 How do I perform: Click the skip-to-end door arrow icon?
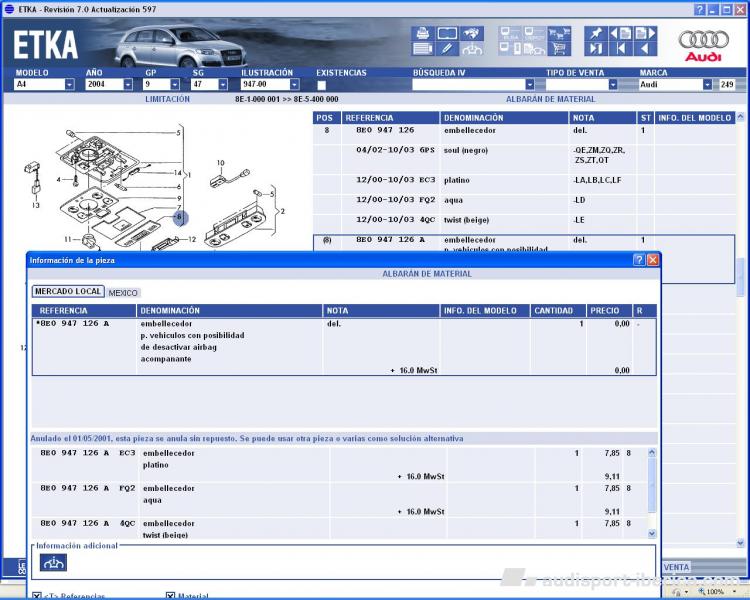(596, 49)
